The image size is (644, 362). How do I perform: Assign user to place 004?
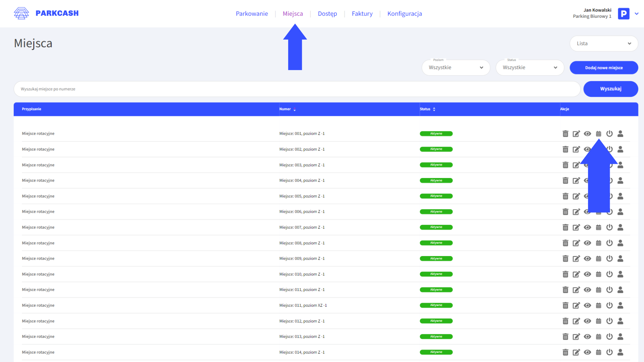tap(620, 181)
